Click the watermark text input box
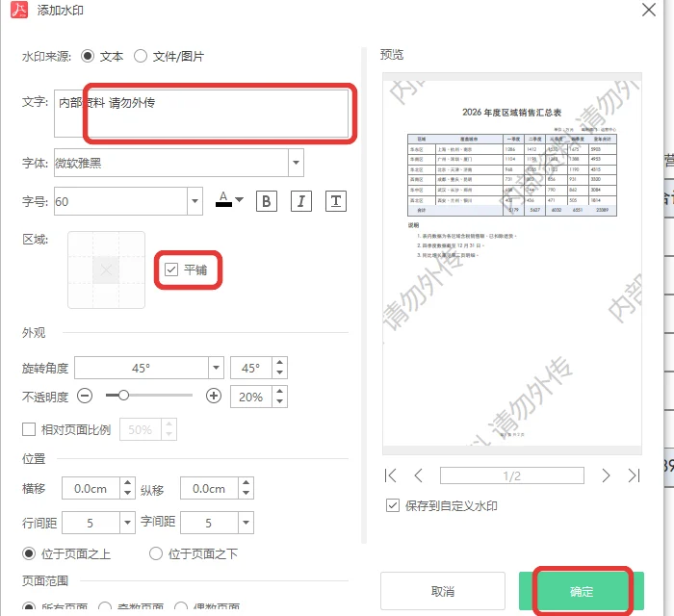The width and height of the screenshot is (674, 616). click(201, 114)
